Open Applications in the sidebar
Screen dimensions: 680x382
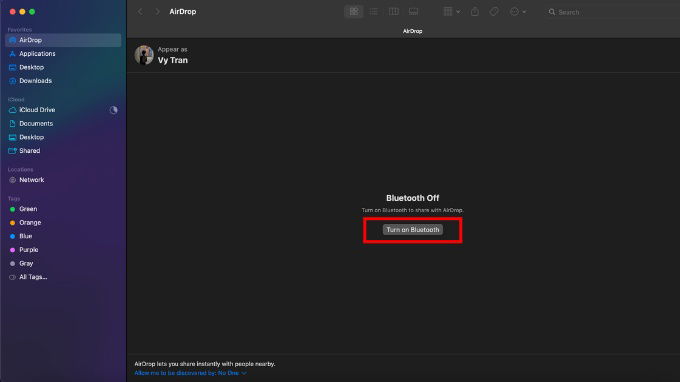click(63, 54)
